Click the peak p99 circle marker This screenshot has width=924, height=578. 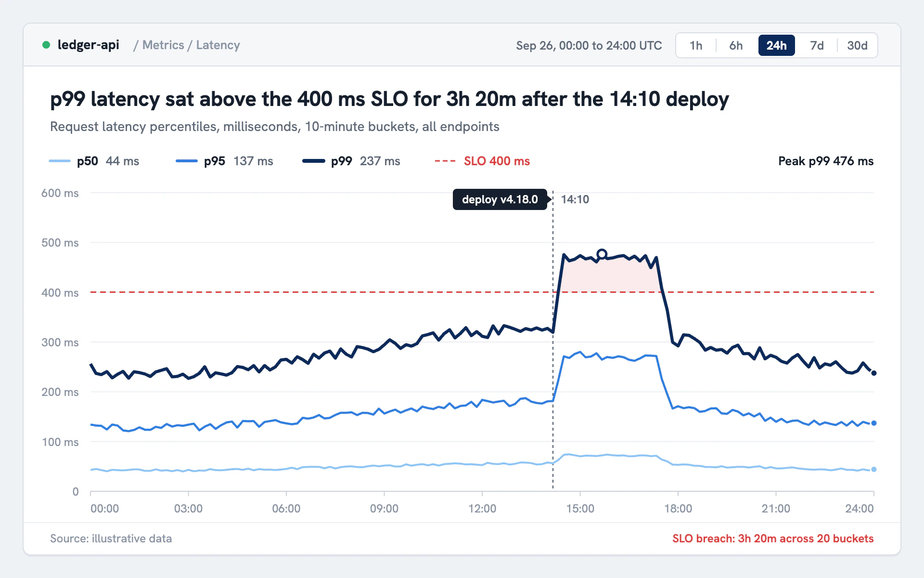click(602, 254)
